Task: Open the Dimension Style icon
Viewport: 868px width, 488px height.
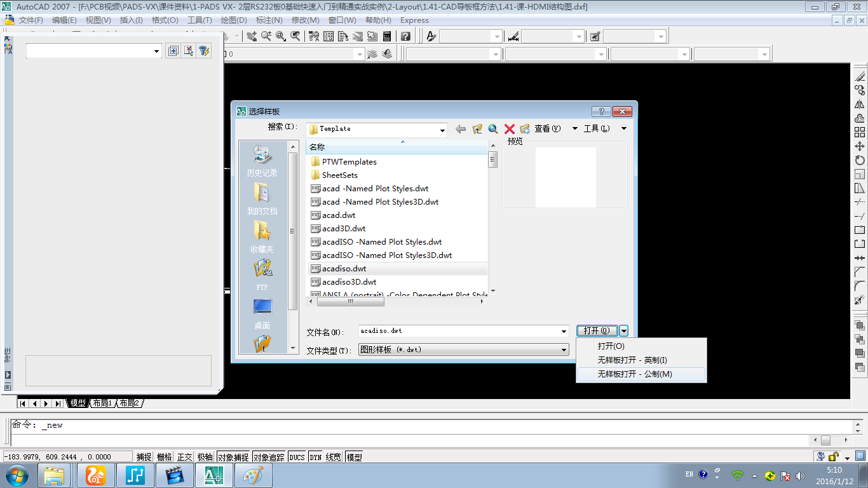Action: [x=513, y=37]
